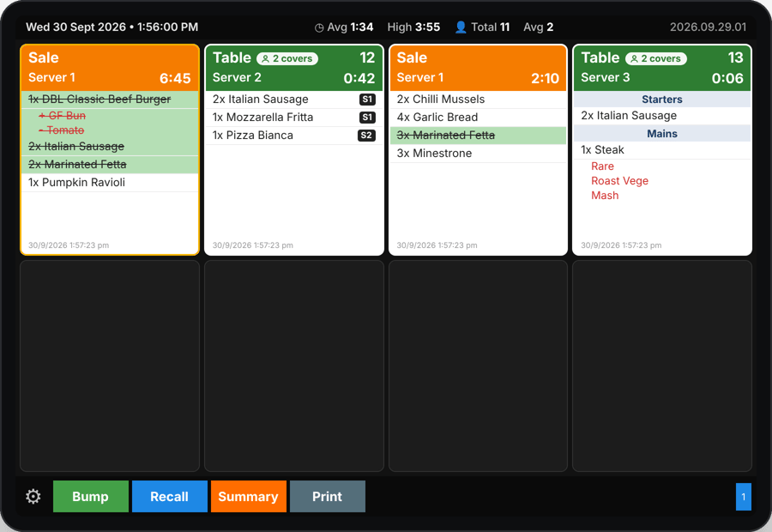The height and width of the screenshot is (532, 772).
Task: Click the High 3:55 statistic
Action: pos(413,27)
